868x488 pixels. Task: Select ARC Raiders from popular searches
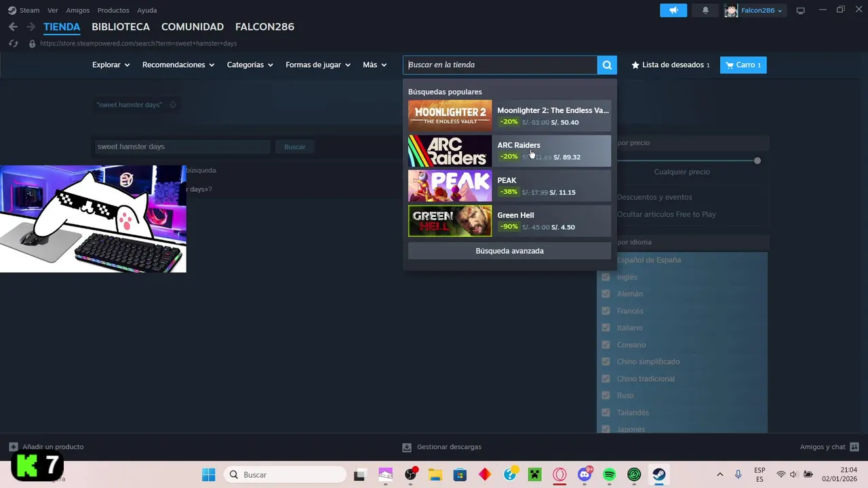[509, 150]
